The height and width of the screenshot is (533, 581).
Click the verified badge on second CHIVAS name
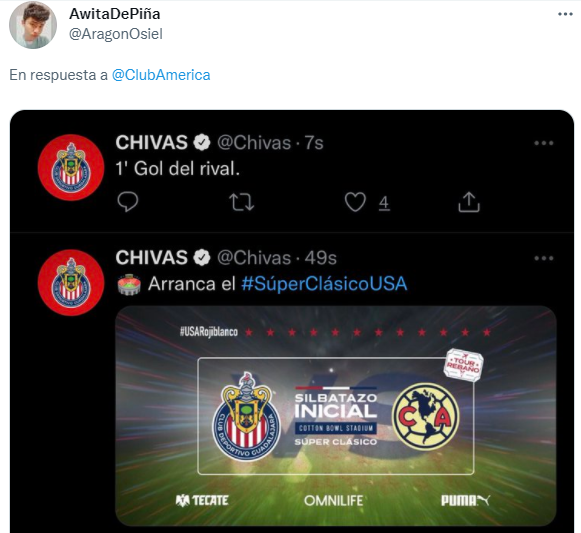(x=202, y=258)
